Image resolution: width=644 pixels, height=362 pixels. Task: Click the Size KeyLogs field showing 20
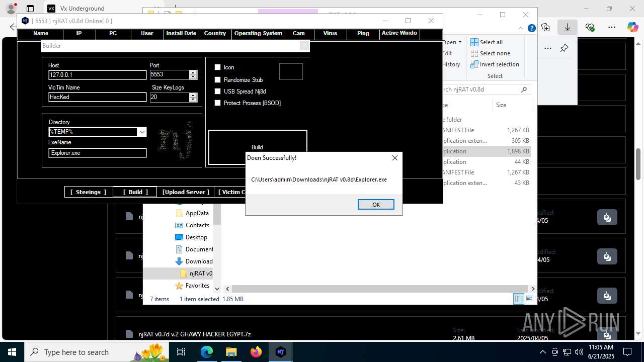pos(170,97)
